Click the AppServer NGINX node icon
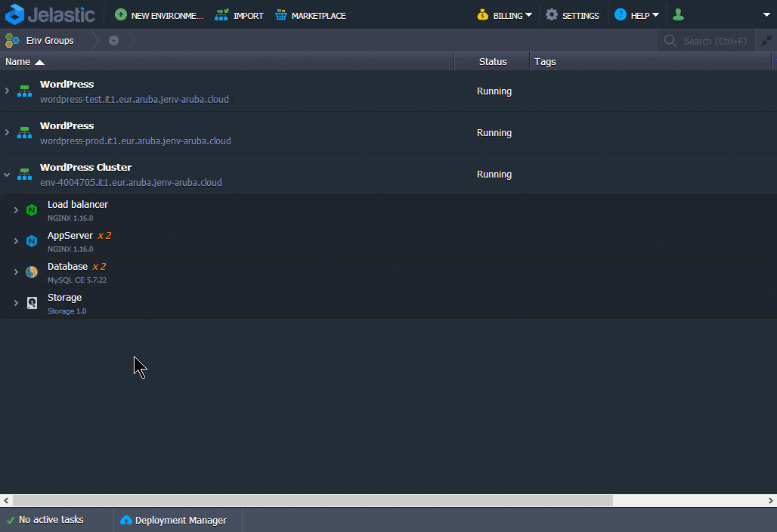 32,241
